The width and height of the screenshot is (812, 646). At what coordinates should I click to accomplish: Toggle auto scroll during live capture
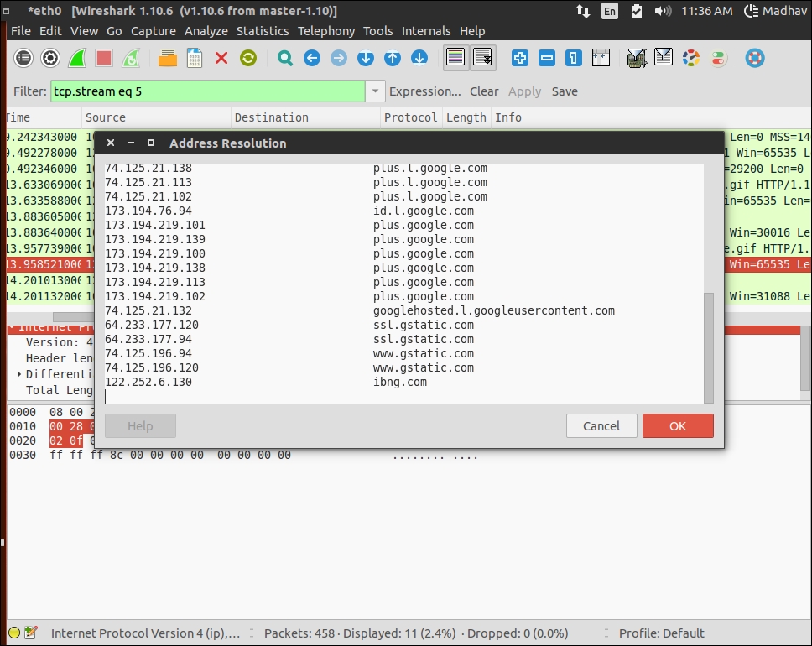tap(482, 58)
